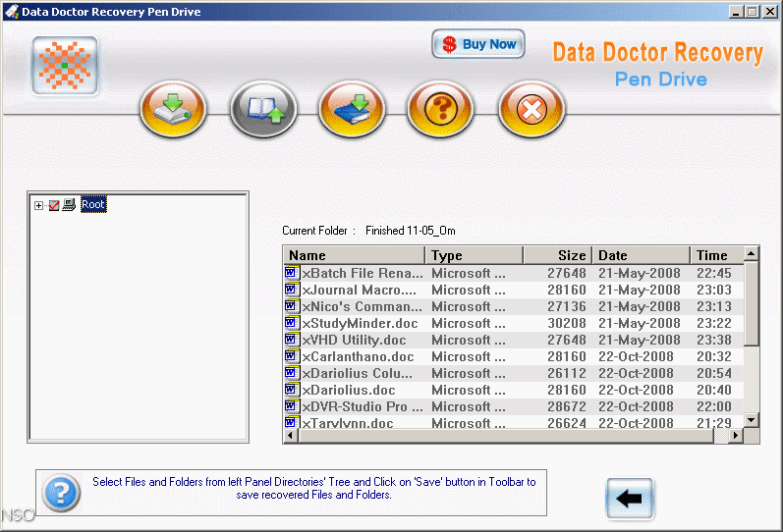Select the xDariolius Colu... file
The width and height of the screenshot is (783, 532).
tap(514, 373)
